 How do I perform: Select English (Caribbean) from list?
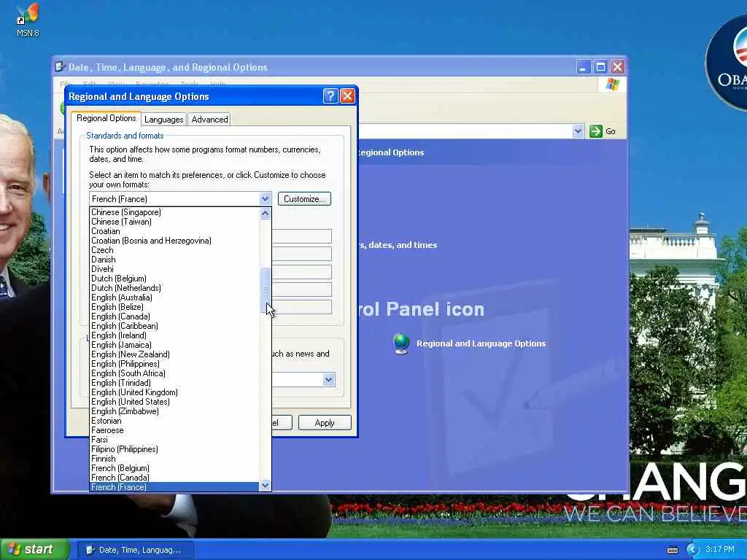(x=174, y=326)
